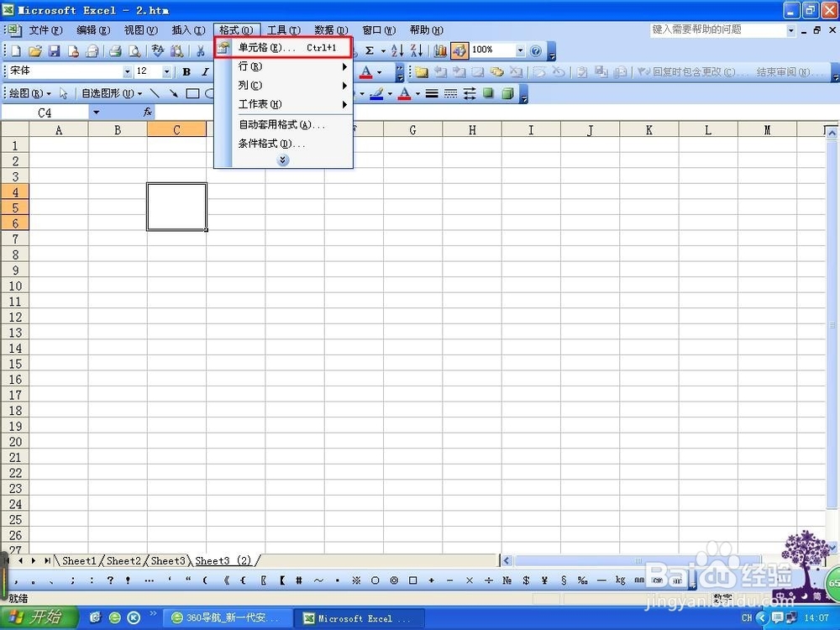The height and width of the screenshot is (630, 840).
Task: Toggle the Drawing toolbar button
Action: 459,51
